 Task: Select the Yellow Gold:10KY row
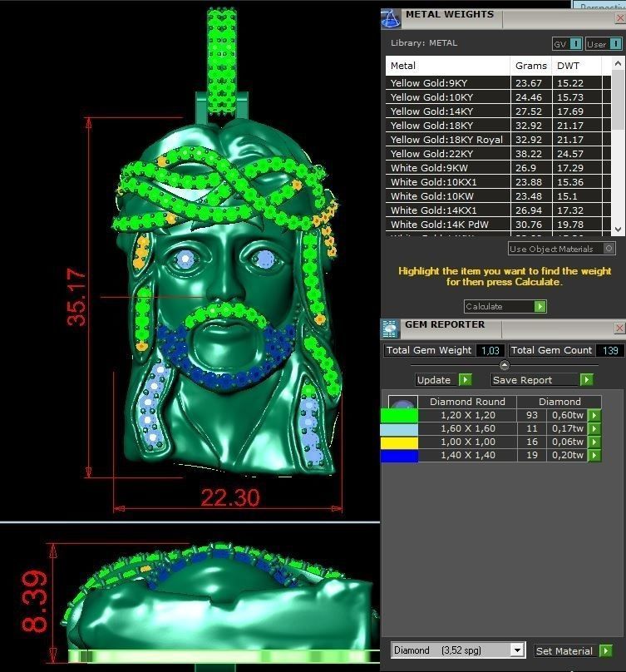498,97
